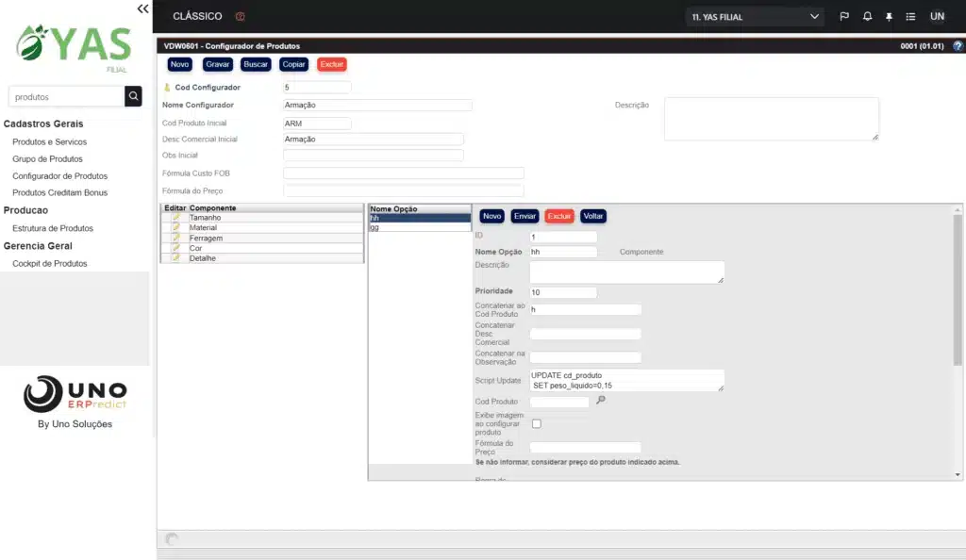Click the option panel vertical scrollbar
Viewport: 966px width, 560px height.
click(x=957, y=289)
